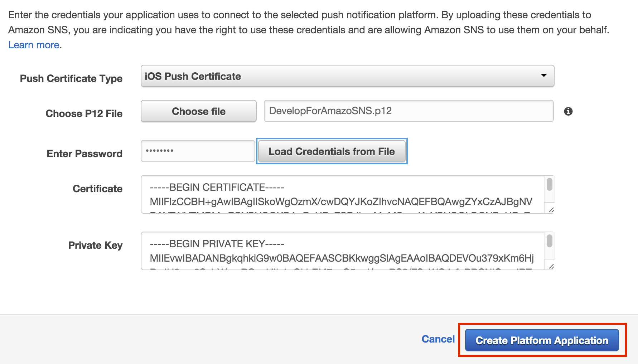Click inside the Certificate text area

[342, 194]
